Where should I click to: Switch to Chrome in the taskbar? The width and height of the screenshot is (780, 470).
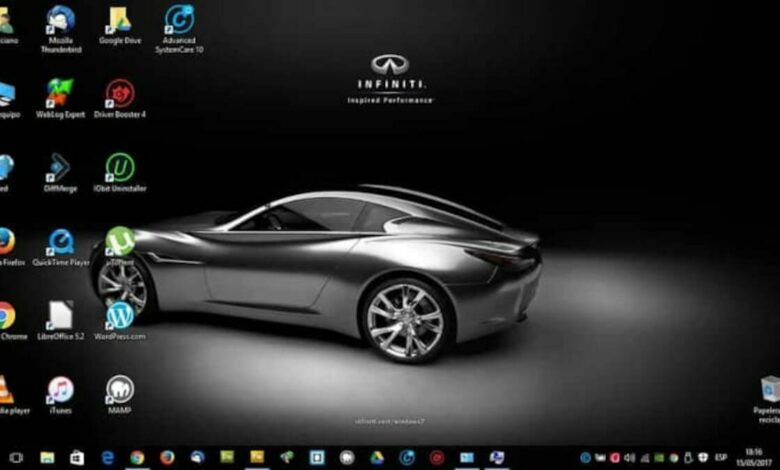click(x=137, y=458)
